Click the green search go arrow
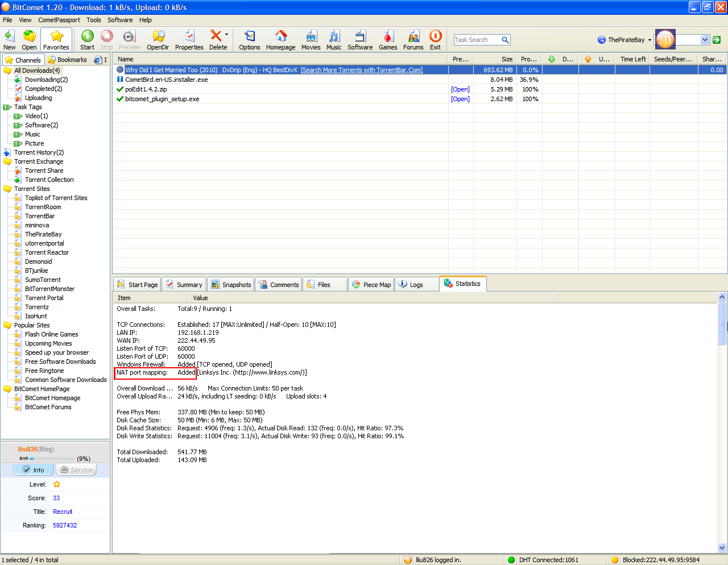Viewport: 728px width, 565px height. coord(717,40)
